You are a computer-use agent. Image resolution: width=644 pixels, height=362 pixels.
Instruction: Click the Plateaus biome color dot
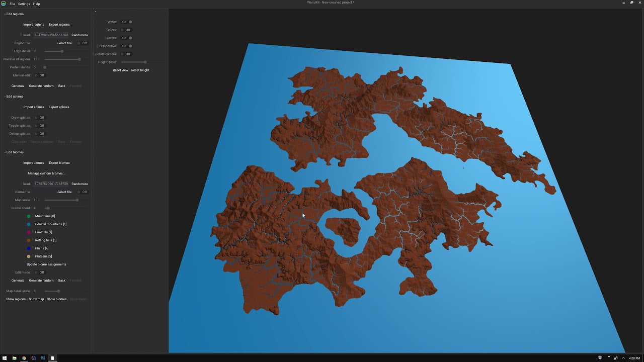(x=29, y=256)
